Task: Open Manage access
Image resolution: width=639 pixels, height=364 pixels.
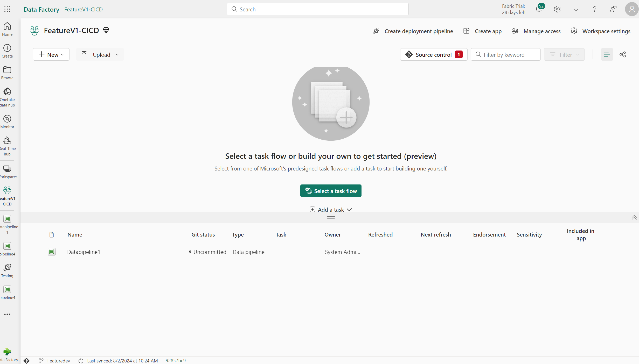Action: coord(536,31)
